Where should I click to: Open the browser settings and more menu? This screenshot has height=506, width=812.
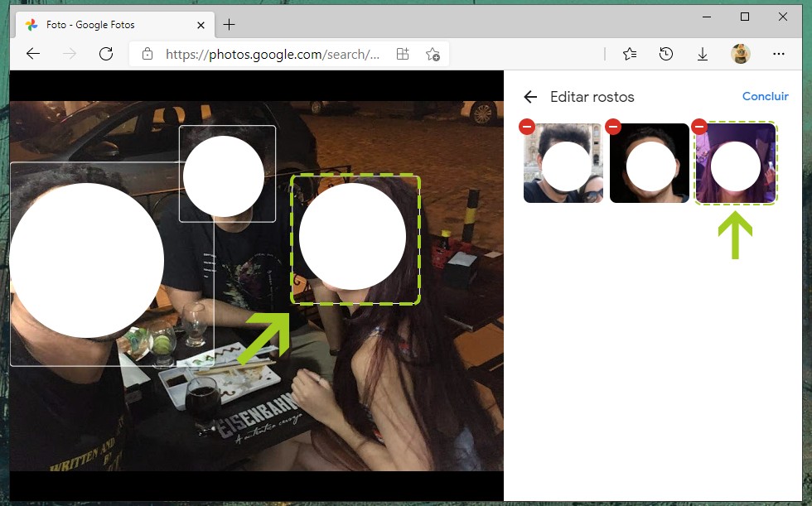pos(778,54)
